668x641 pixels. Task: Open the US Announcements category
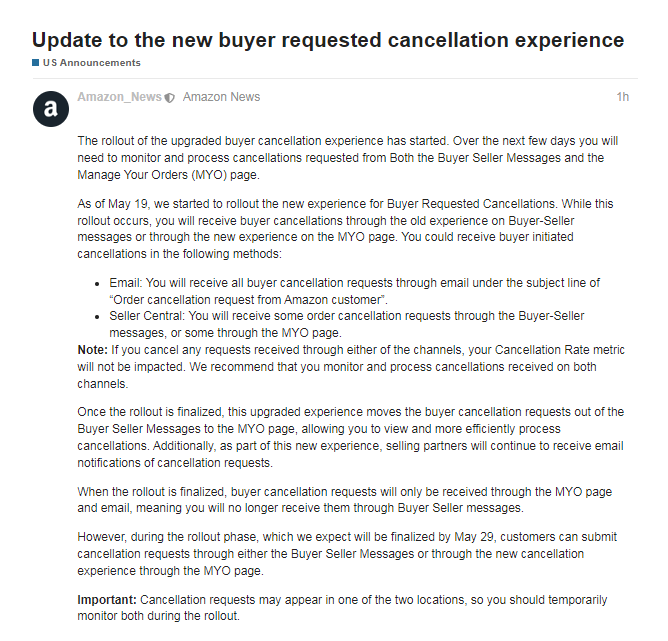(91, 63)
